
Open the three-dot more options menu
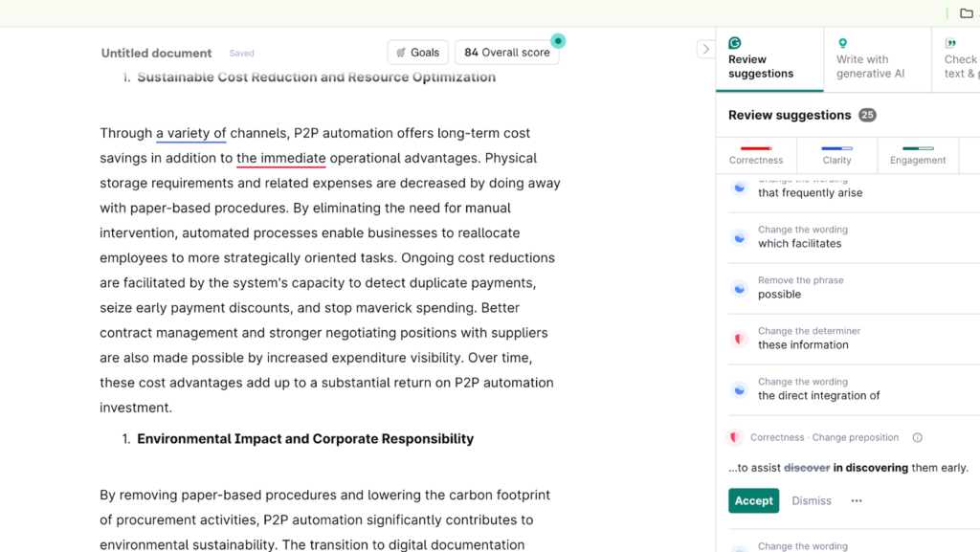pyautogui.click(x=857, y=501)
